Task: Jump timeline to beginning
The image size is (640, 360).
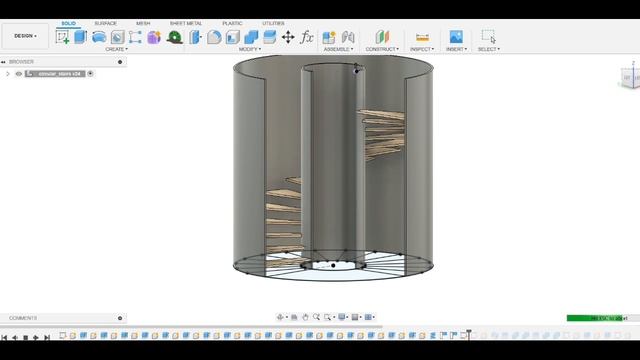Action: click(x=4, y=338)
